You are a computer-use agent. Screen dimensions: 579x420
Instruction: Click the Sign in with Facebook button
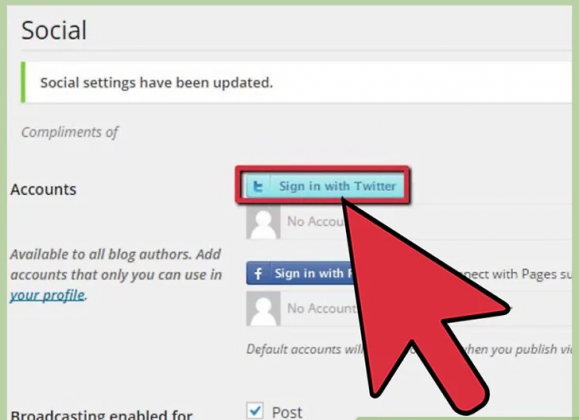(x=300, y=273)
